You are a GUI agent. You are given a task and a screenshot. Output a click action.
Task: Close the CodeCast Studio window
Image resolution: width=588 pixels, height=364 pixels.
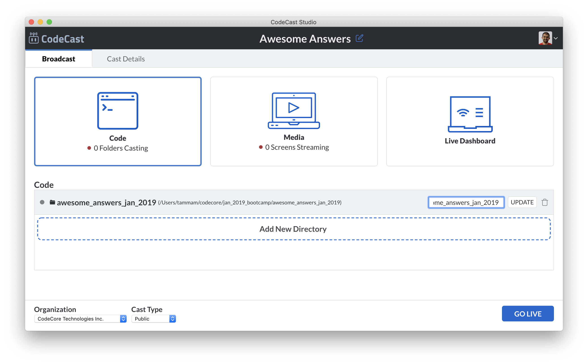pos(31,22)
